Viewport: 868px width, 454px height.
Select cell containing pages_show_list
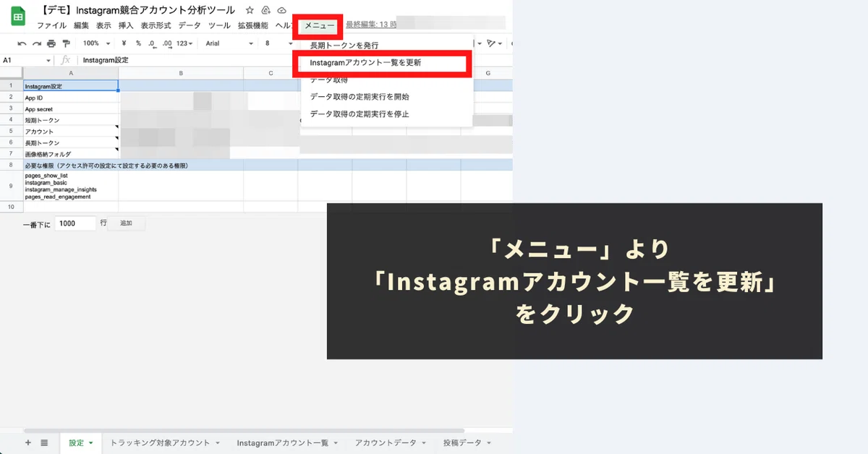click(71, 186)
